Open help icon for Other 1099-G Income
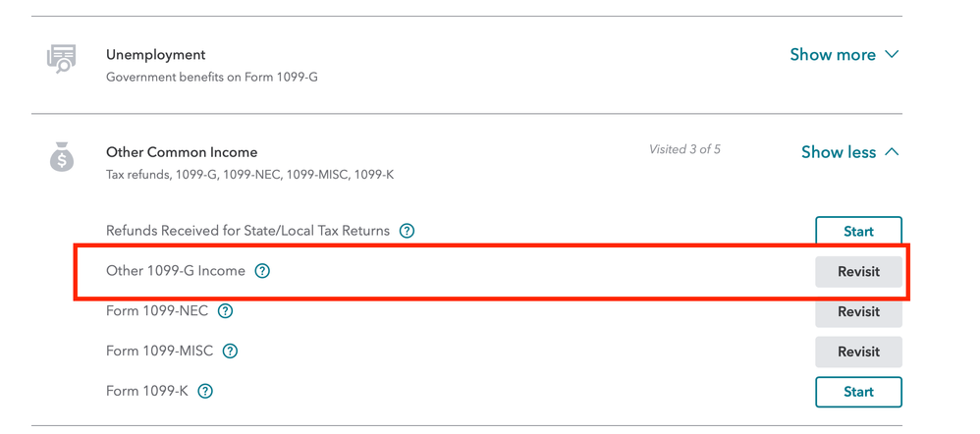980x434 pixels. click(262, 271)
